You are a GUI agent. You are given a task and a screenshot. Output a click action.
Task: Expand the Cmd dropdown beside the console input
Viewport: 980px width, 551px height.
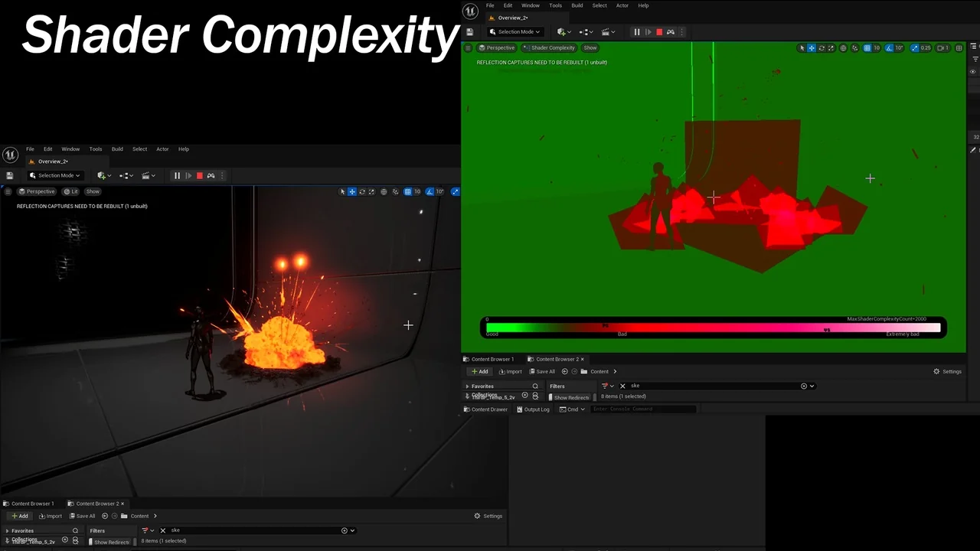point(572,409)
